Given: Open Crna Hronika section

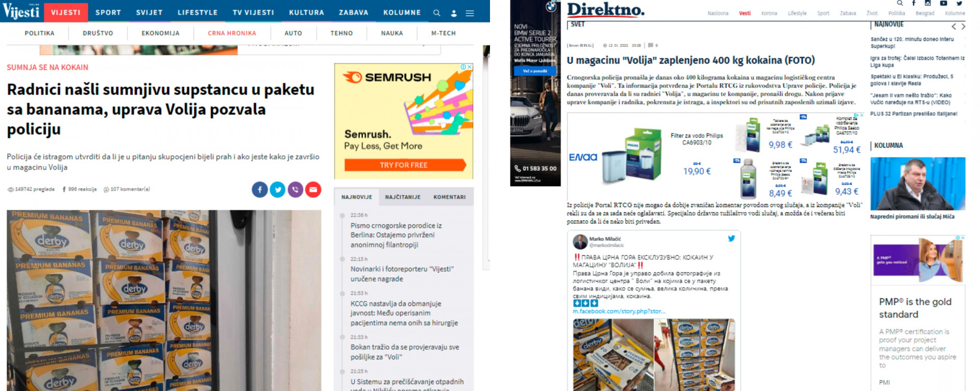Looking at the screenshot, I should tap(232, 33).
